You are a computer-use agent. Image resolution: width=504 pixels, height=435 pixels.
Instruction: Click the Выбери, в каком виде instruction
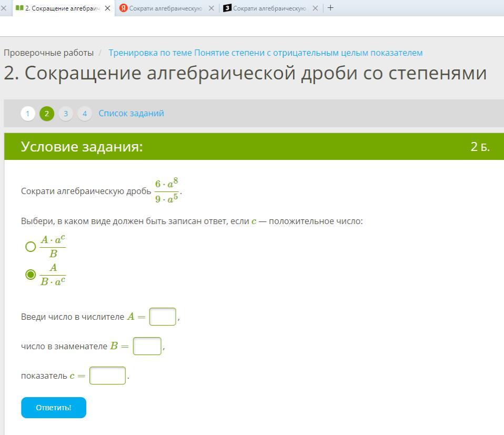[x=191, y=221]
